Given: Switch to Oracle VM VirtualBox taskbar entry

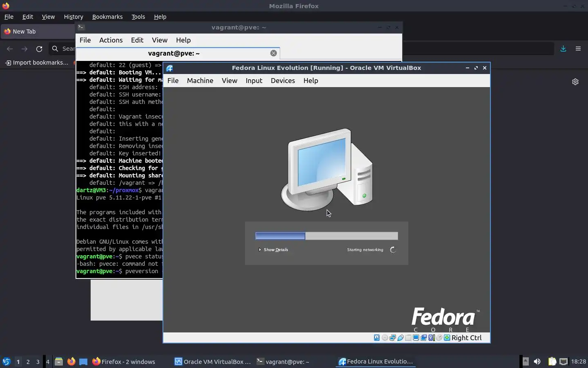Looking at the screenshot, I should point(213,361).
